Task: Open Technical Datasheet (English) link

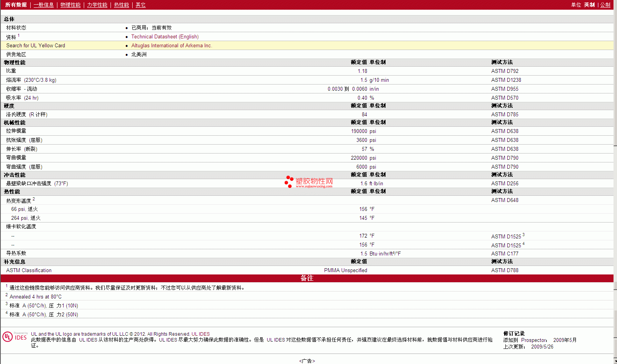Action: pos(165,36)
